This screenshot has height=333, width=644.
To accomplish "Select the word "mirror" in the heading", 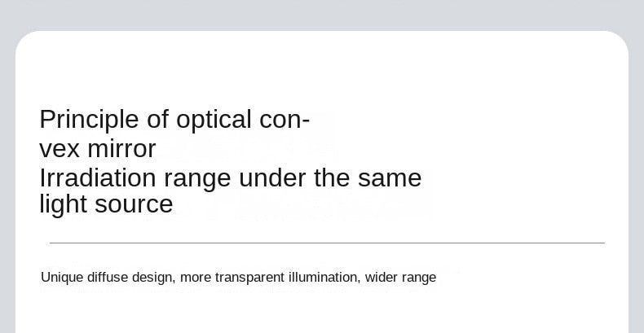I will (121, 148).
